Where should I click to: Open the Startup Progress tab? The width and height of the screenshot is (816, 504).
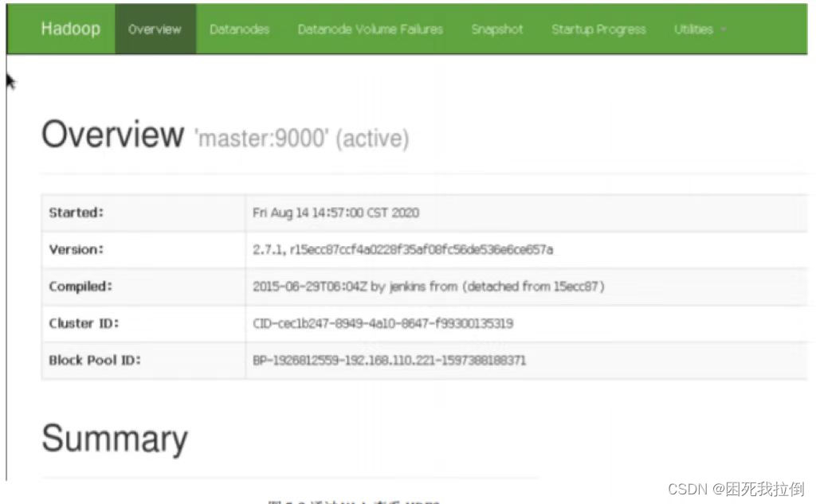click(x=598, y=29)
